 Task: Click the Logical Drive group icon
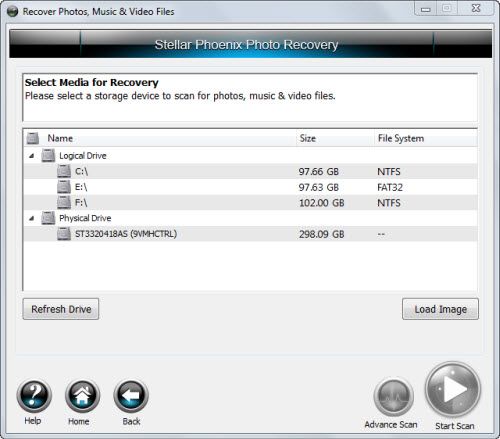pos(48,156)
